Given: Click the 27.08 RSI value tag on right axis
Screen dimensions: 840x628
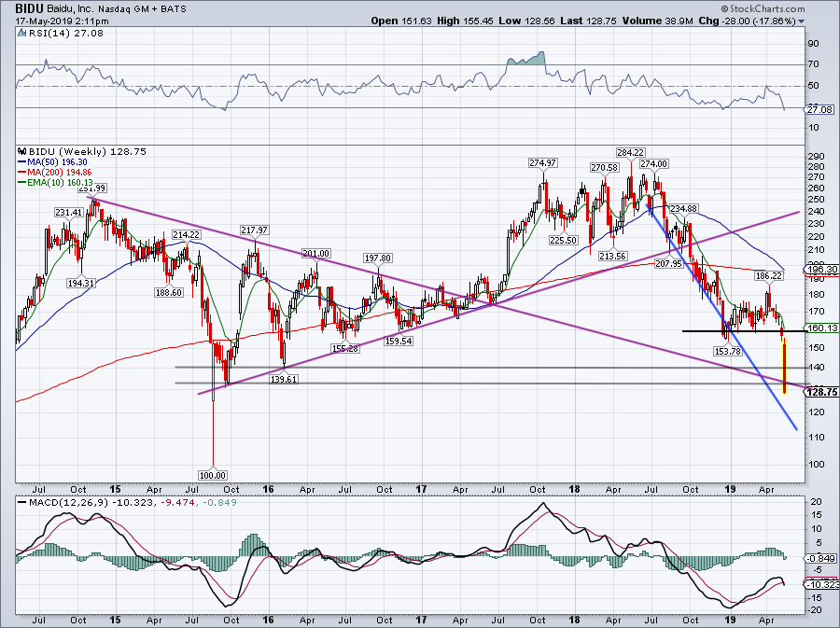Looking at the screenshot, I should click(819, 110).
